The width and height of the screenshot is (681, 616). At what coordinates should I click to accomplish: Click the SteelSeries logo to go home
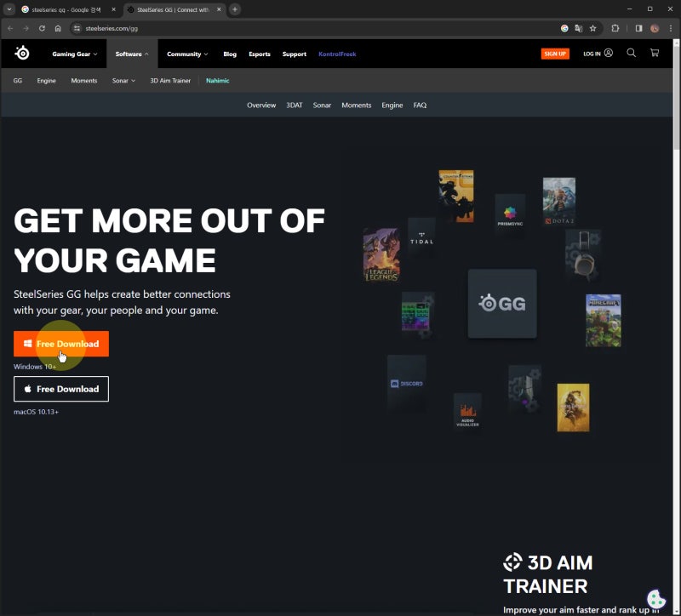(21, 53)
